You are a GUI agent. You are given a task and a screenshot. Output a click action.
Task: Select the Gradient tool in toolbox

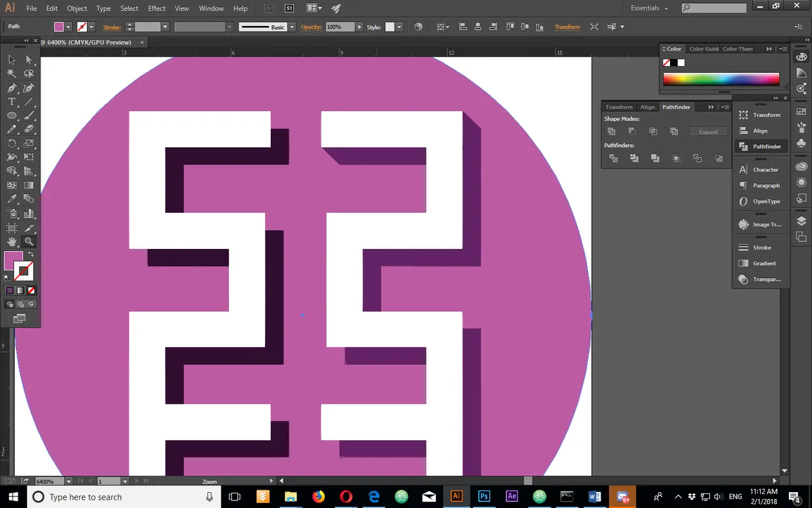[29, 185]
